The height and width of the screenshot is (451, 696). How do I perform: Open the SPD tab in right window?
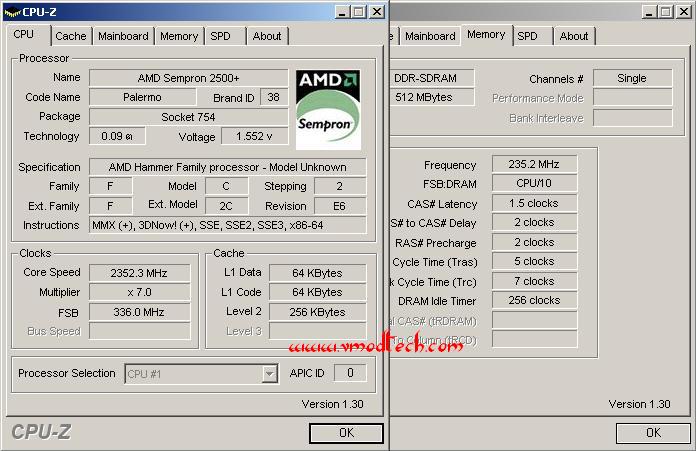527,36
